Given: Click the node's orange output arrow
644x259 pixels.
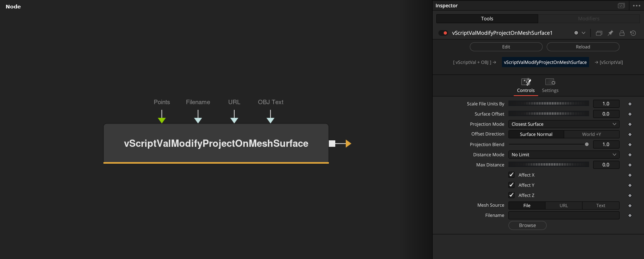Looking at the screenshot, I should [x=349, y=144].
